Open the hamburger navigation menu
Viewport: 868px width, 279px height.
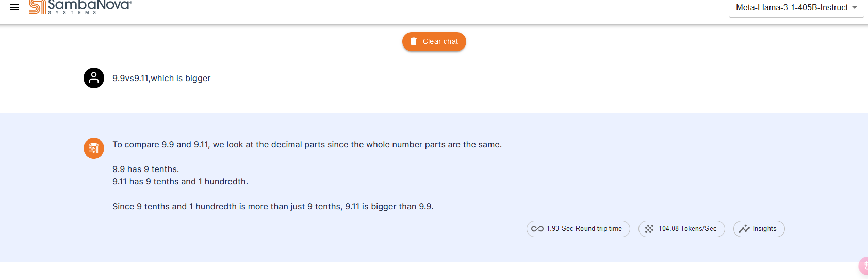click(x=14, y=7)
